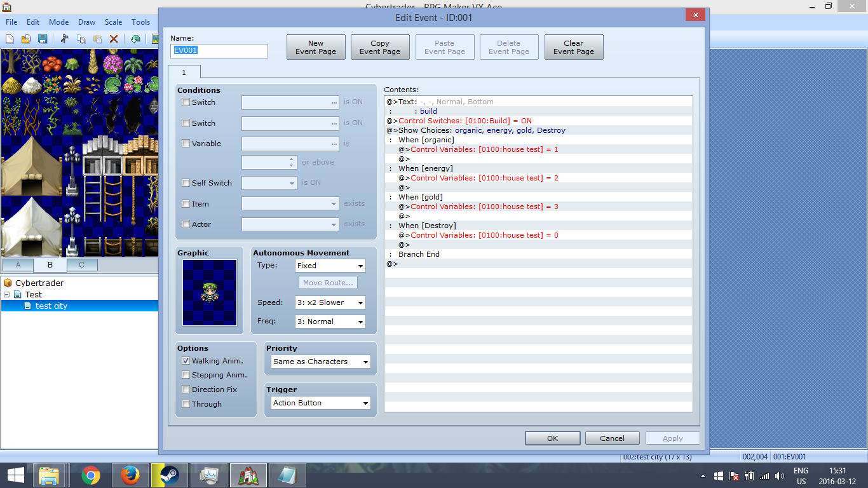
Task: Click the Save Project floppy icon
Action: click(x=43, y=39)
